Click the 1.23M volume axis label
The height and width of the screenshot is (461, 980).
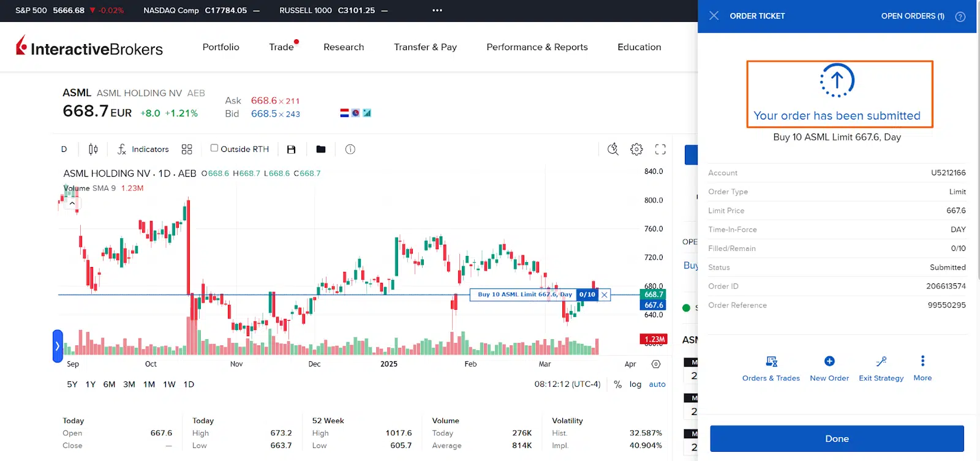[x=654, y=339]
